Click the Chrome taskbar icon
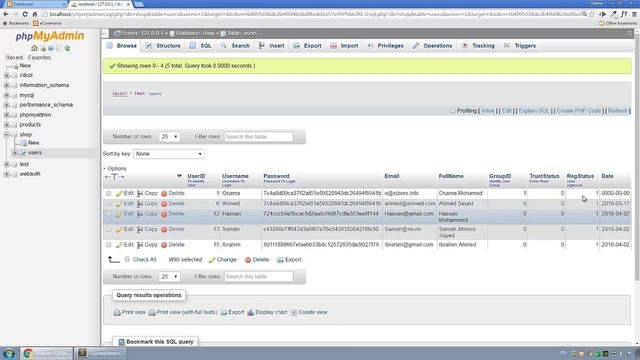The image size is (640, 360). 28,353
